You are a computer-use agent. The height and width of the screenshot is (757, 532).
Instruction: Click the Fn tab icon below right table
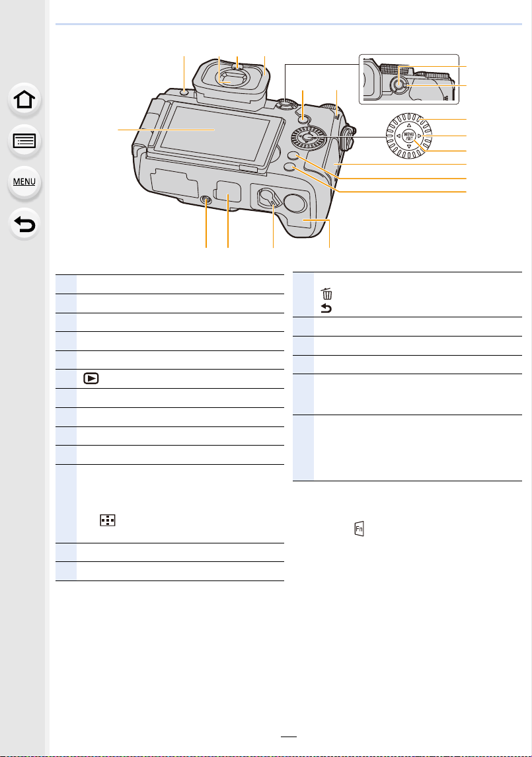point(359,529)
